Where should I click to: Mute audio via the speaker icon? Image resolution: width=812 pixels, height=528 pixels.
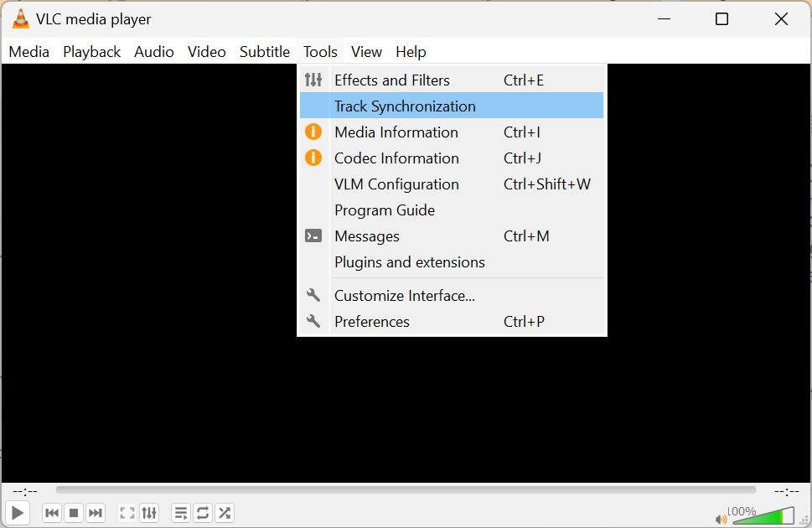click(721, 517)
